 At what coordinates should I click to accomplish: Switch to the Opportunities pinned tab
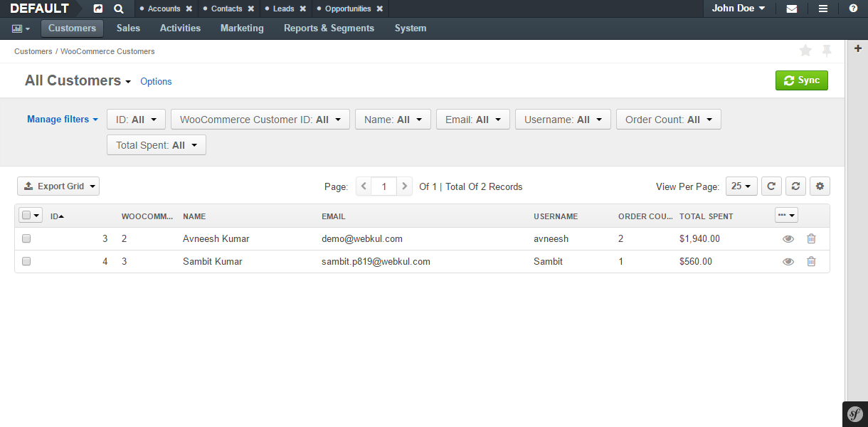coord(348,9)
